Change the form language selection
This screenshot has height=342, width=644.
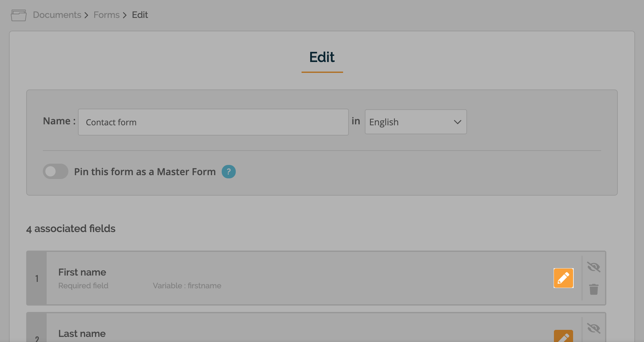pyautogui.click(x=415, y=122)
